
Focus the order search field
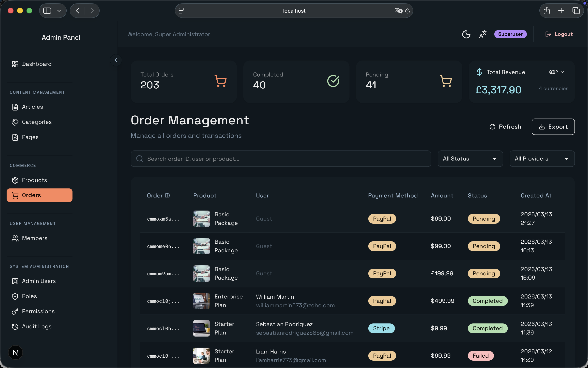pyautogui.click(x=281, y=159)
